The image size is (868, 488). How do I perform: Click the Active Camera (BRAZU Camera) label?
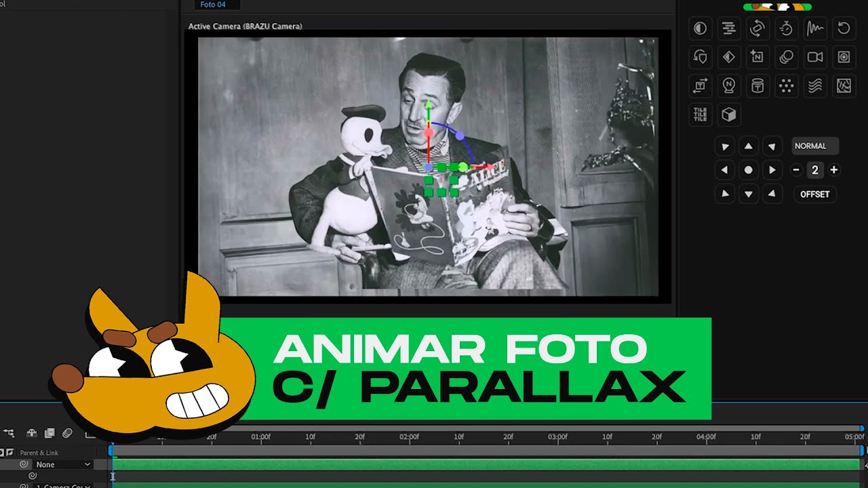click(x=245, y=26)
